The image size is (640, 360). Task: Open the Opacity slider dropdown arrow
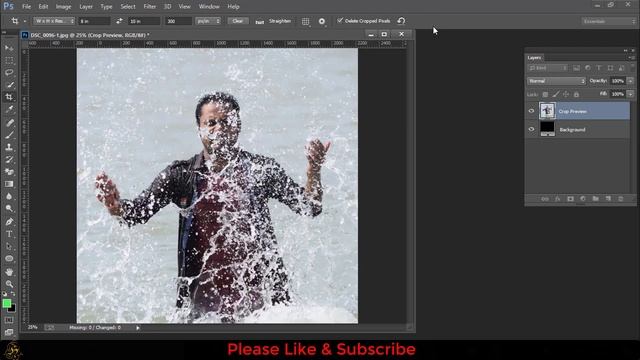pyautogui.click(x=631, y=81)
